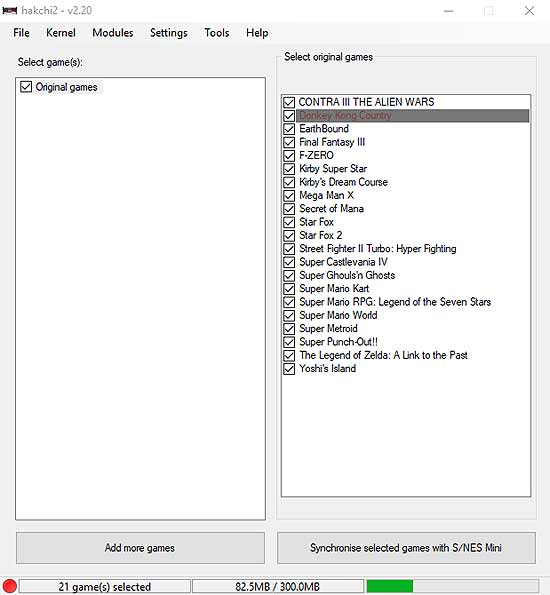Open the Help menu
This screenshot has height=595, width=550.
point(257,33)
